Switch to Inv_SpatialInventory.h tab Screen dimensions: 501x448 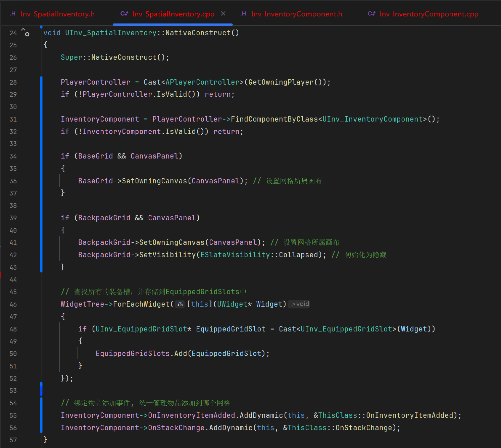pyautogui.click(x=57, y=14)
